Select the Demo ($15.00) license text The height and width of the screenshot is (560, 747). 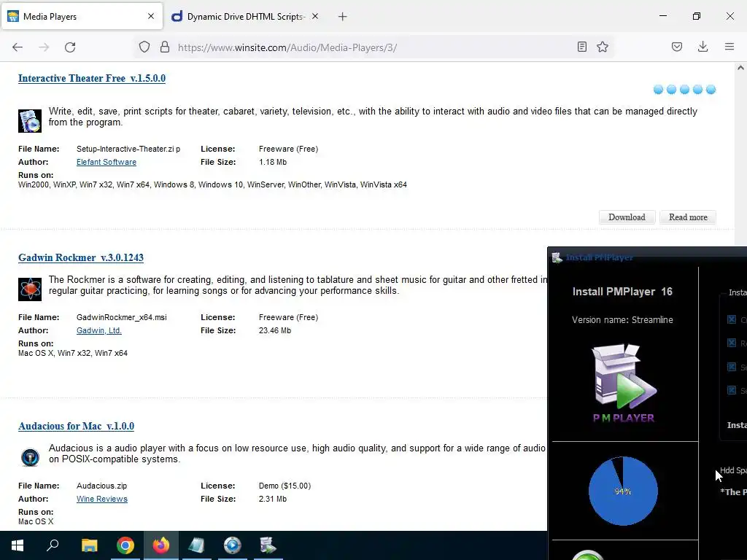click(x=285, y=486)
